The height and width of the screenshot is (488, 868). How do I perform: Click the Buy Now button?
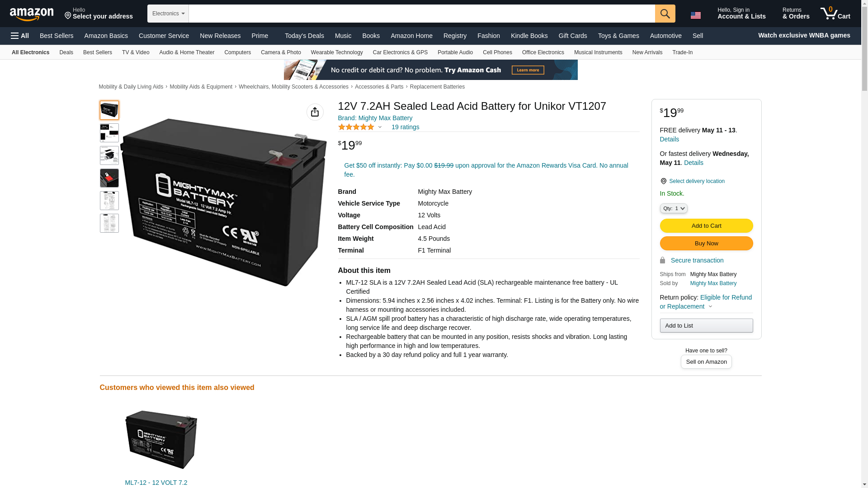[706, 244]
